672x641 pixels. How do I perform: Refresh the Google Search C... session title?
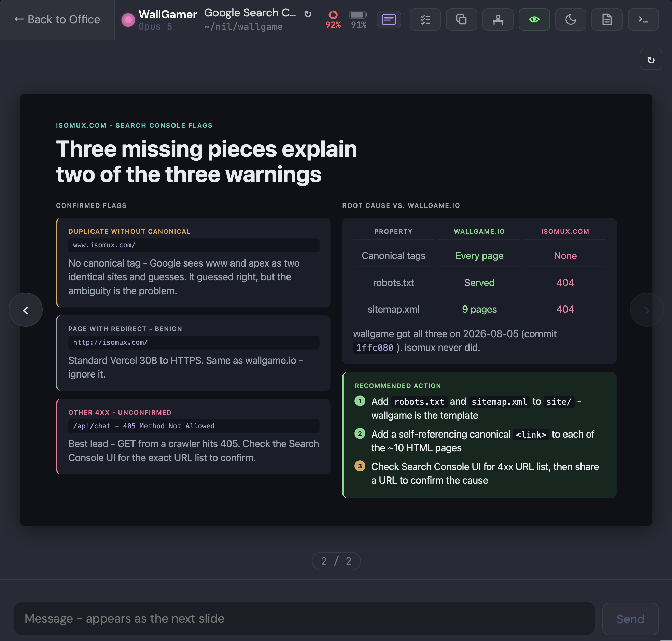[308, 14]
